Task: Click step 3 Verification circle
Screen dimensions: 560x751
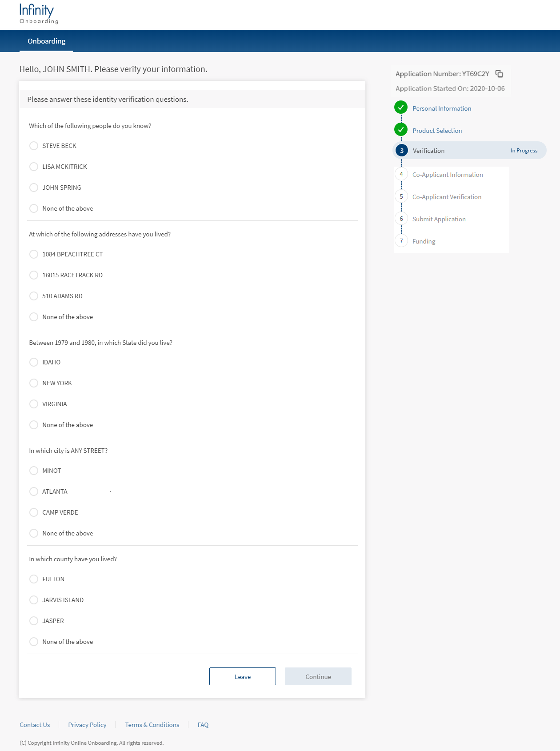Action: (x=402, y=151)
